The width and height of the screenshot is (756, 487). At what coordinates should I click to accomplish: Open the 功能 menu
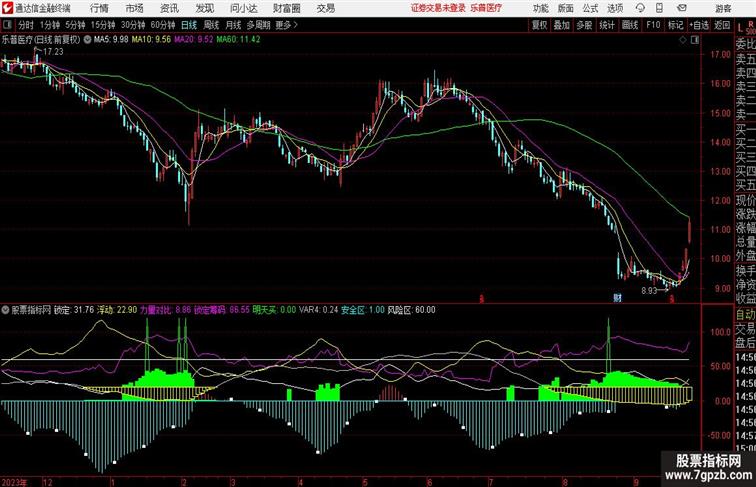coord(541,8)
